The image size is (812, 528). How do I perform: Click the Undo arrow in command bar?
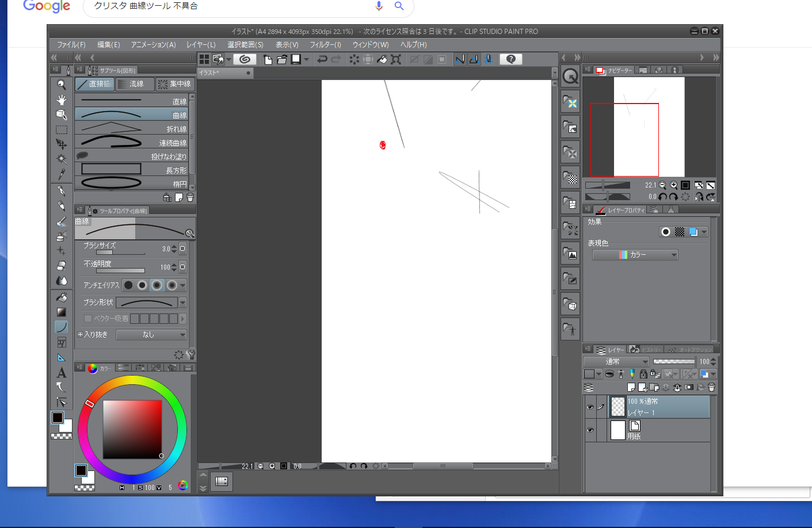pyautogui.click(x=322, y=59)
